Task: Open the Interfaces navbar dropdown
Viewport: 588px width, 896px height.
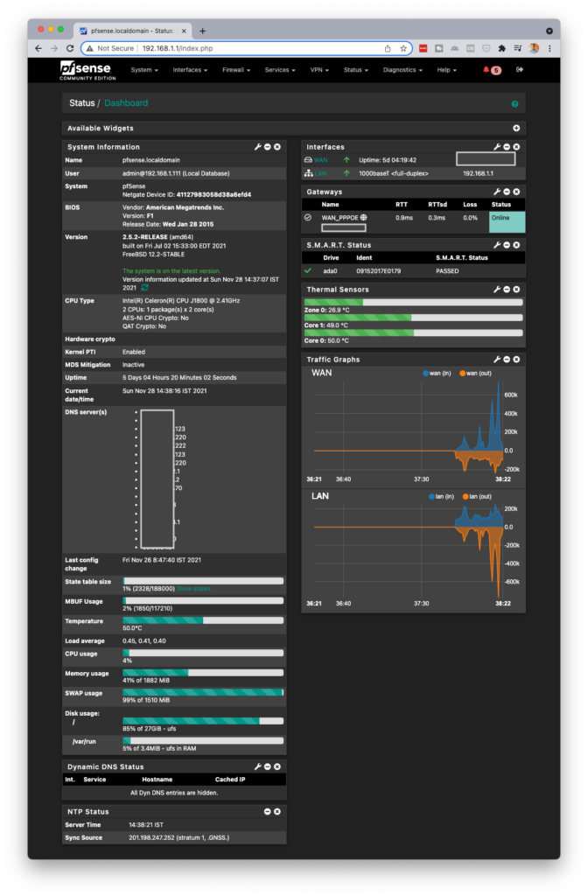Action: click(x=190, y=70)
